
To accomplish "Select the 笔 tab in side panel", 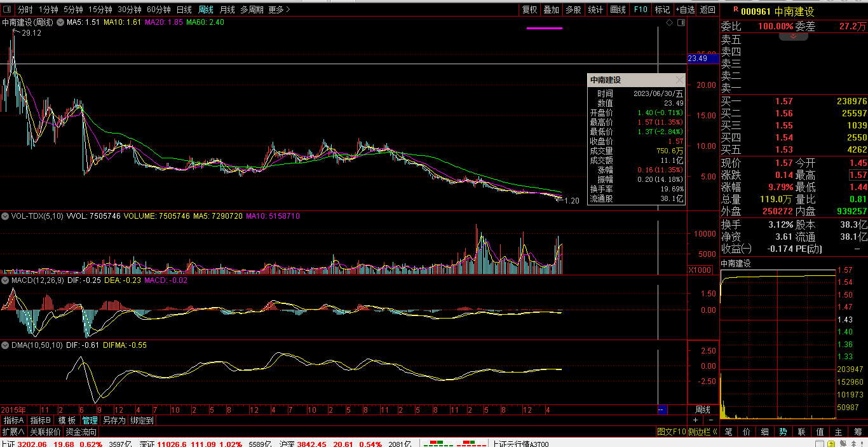I will click(729, 432).
